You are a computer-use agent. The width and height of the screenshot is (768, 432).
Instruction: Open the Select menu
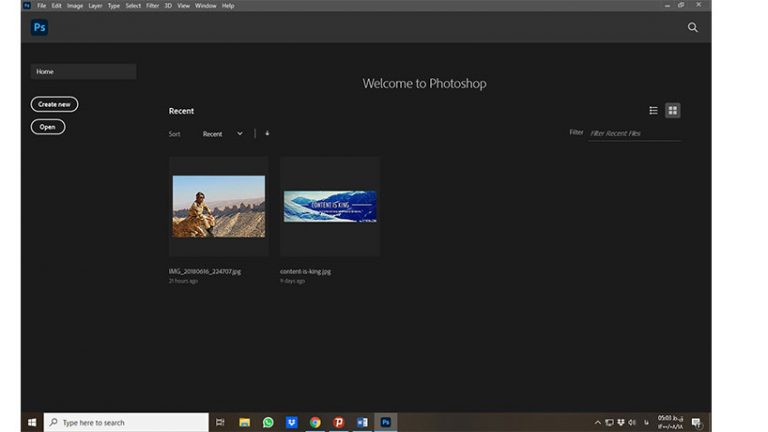point(133,6)
